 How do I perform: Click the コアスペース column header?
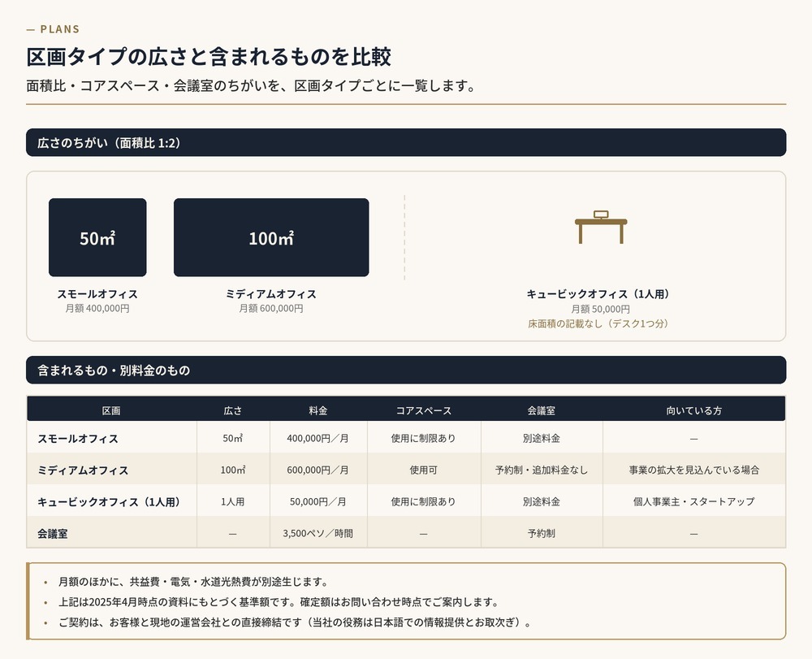click(x=424, y=410)
